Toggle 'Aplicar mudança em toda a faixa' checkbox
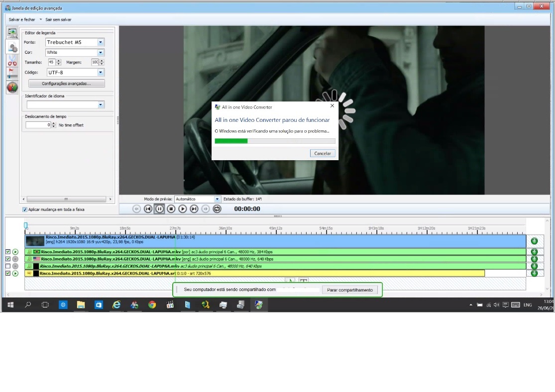This screenshot has height=392, width=555. 25,209
